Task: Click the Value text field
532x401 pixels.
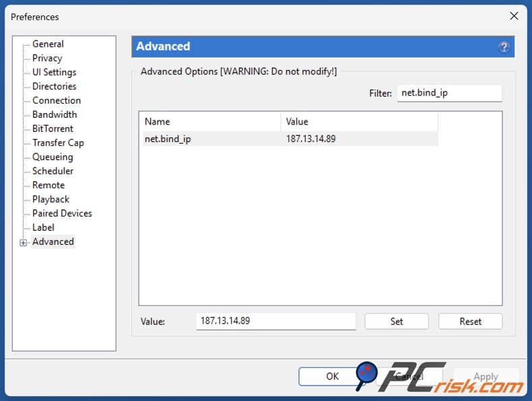Action: (276, 321)
